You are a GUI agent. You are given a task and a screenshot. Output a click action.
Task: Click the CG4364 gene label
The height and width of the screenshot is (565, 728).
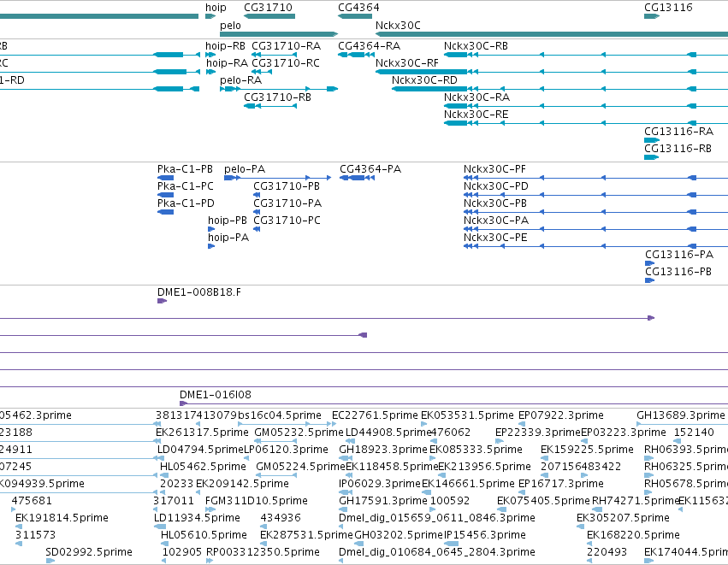(358, 8)
